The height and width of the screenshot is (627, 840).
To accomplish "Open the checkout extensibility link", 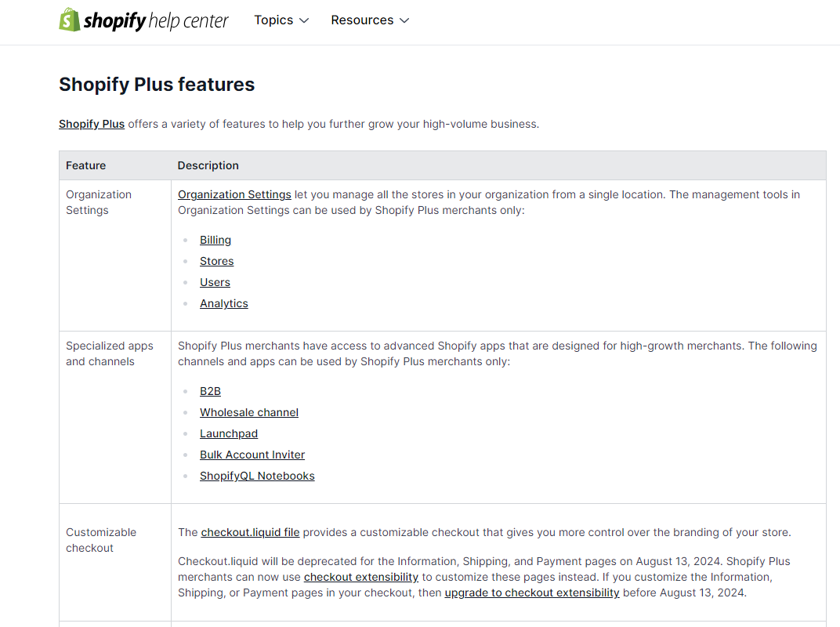I will (x=361, y=576).
